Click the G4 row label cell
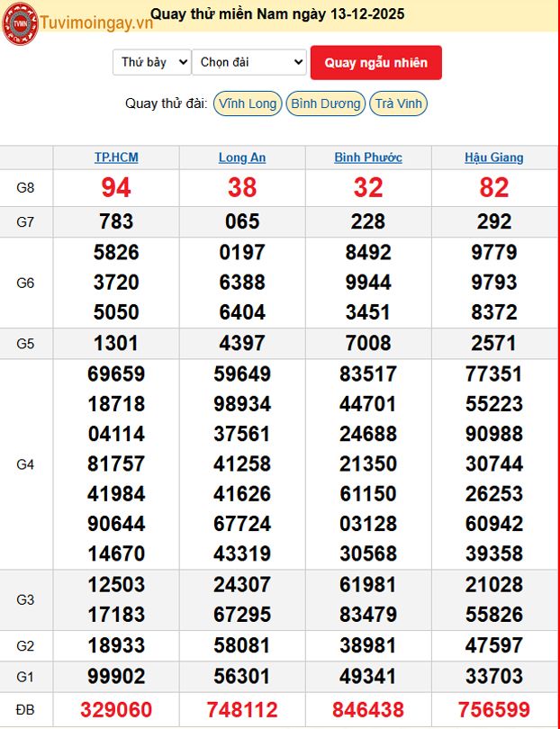The height and width of the screenshot is (729, 560). [26, 464]
